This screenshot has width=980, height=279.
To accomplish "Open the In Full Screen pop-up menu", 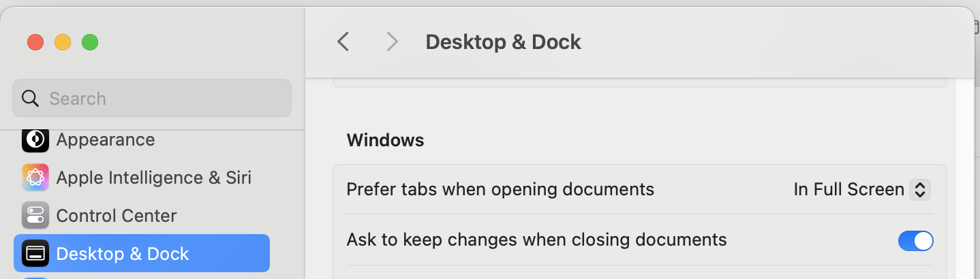I will coord(862,189).
